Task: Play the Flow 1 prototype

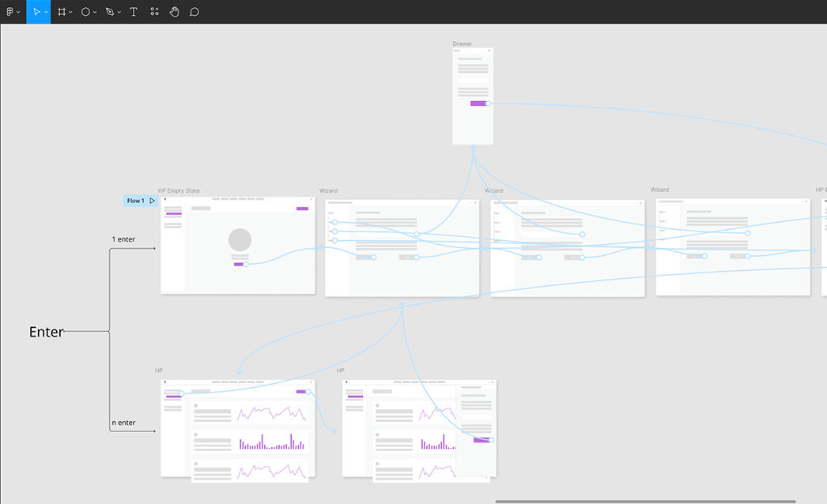Action: pyautogui.click(x=153, y=201)
